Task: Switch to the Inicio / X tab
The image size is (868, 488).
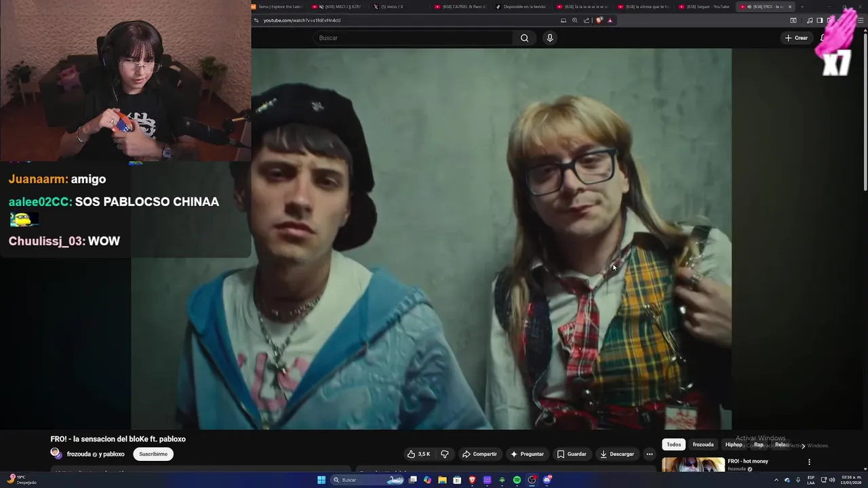Action: tap(399, 7)
